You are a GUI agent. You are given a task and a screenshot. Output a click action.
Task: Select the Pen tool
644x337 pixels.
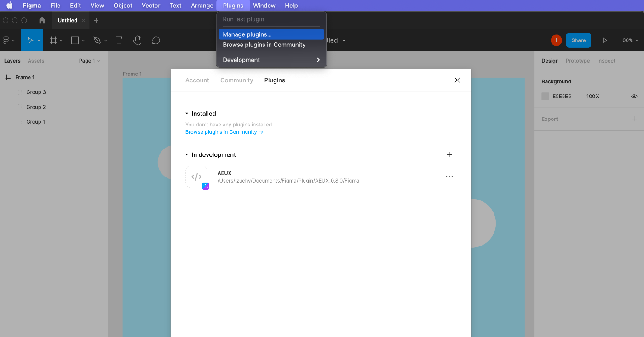tap(97, 40)
